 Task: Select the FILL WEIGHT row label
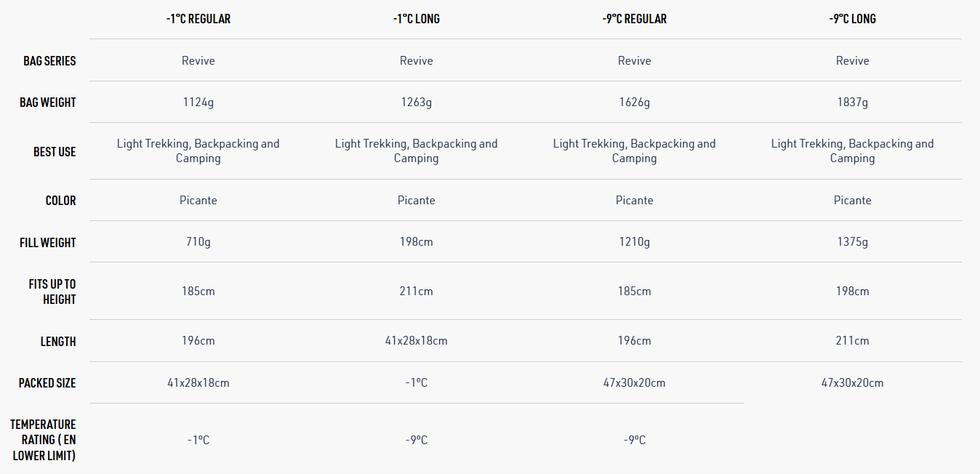point(48,243)
